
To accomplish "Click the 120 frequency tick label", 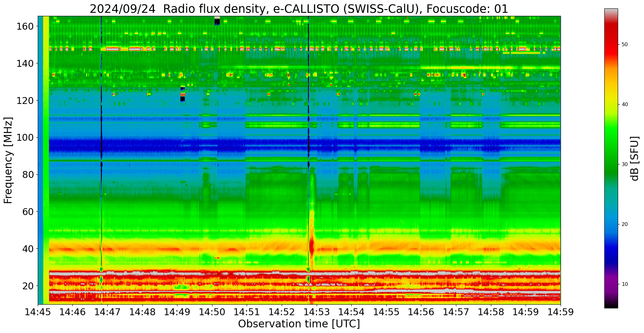I will click(25, 100).
